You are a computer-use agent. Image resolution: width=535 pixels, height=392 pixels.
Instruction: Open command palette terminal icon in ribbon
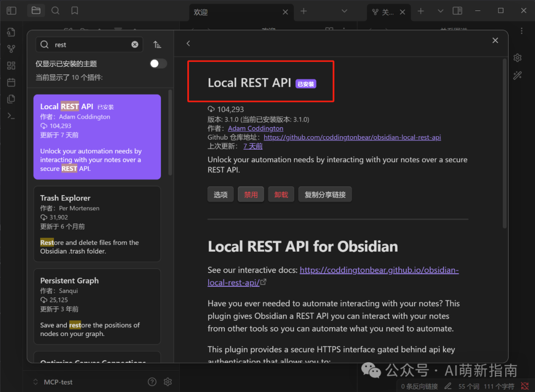tap(11, 115)
